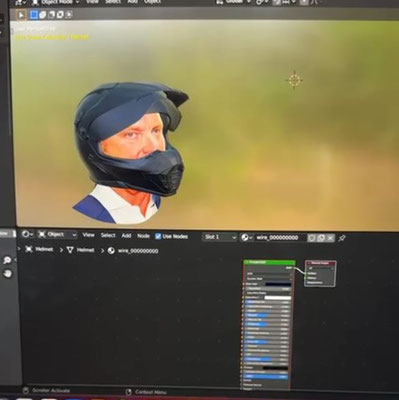Choose the Intersect selection mode icon

tap(69, 15)
